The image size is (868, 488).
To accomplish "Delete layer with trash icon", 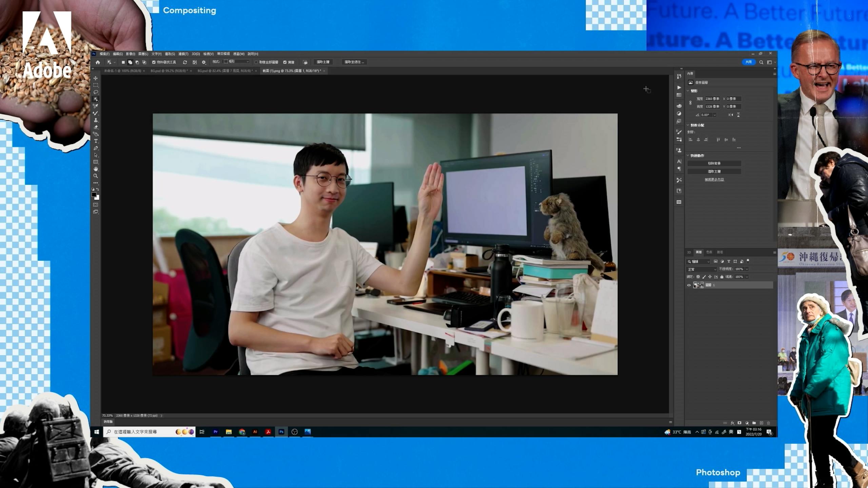I will (x=768, y=423).
